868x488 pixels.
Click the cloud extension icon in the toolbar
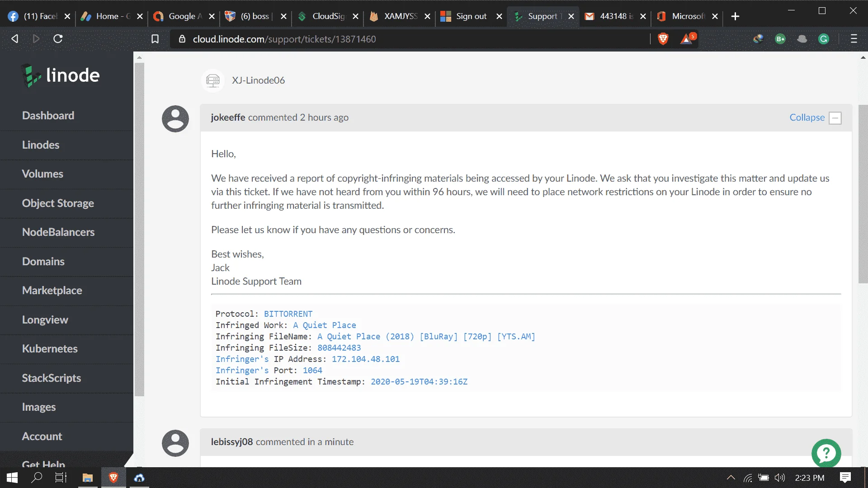[802, 39]
